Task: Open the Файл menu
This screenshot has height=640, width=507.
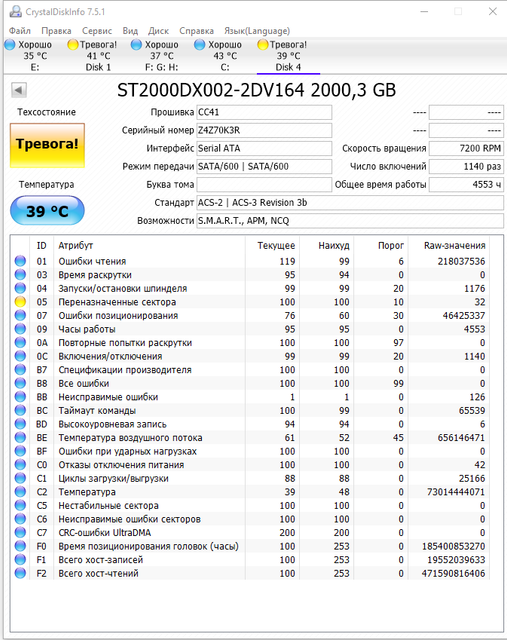Action: 20,31
